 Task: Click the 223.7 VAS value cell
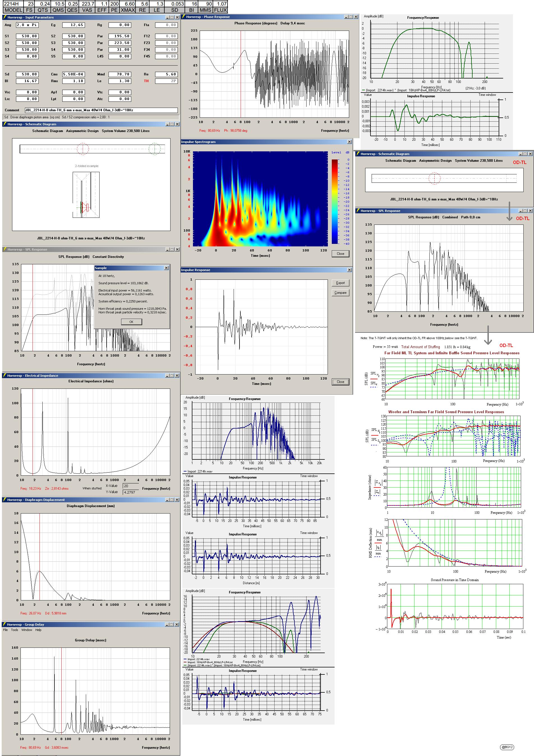(87, 4)
